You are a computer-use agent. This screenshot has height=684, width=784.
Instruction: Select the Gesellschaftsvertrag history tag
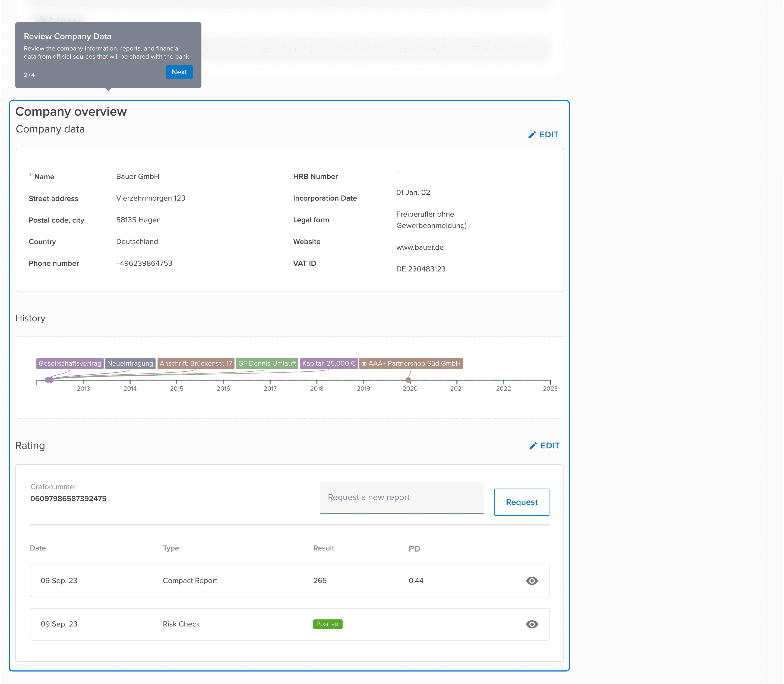point(70,363)
